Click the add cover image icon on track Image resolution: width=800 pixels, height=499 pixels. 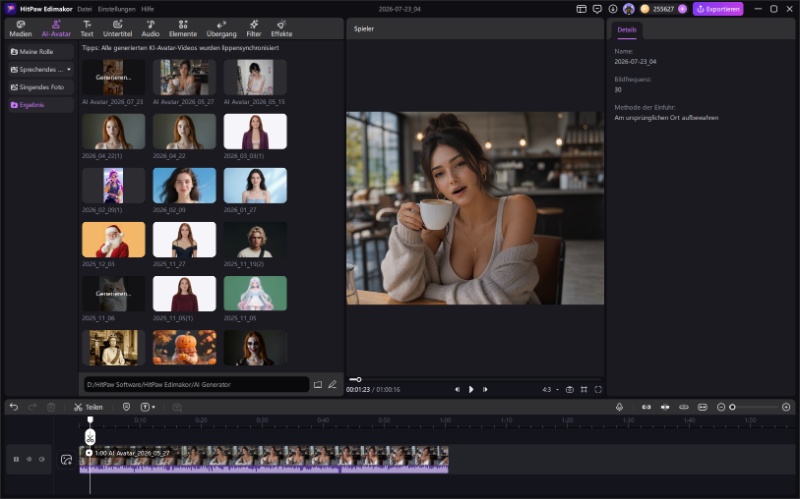tap(66, 459)
